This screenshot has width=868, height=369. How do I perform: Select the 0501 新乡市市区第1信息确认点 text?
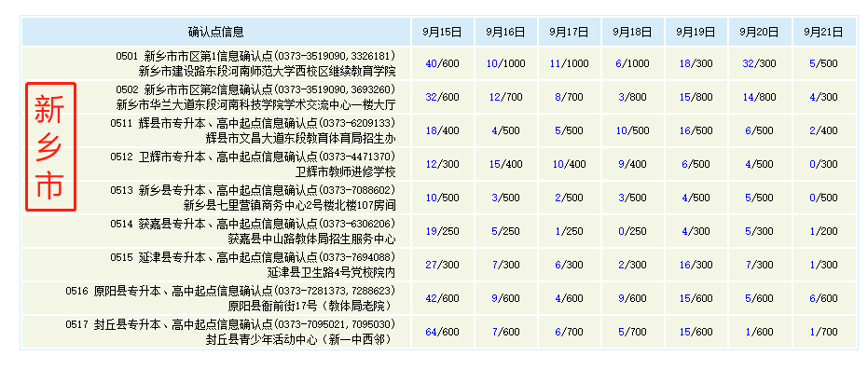click(x=194, y=57)
